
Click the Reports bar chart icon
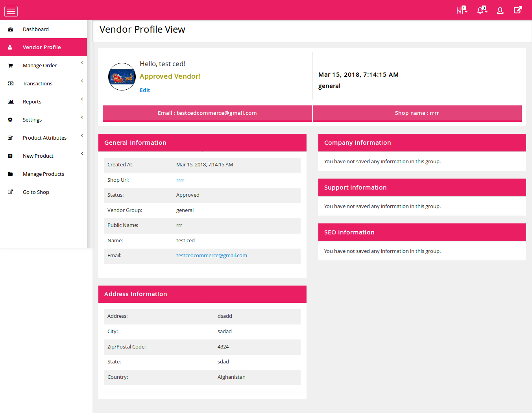point(11,102)
